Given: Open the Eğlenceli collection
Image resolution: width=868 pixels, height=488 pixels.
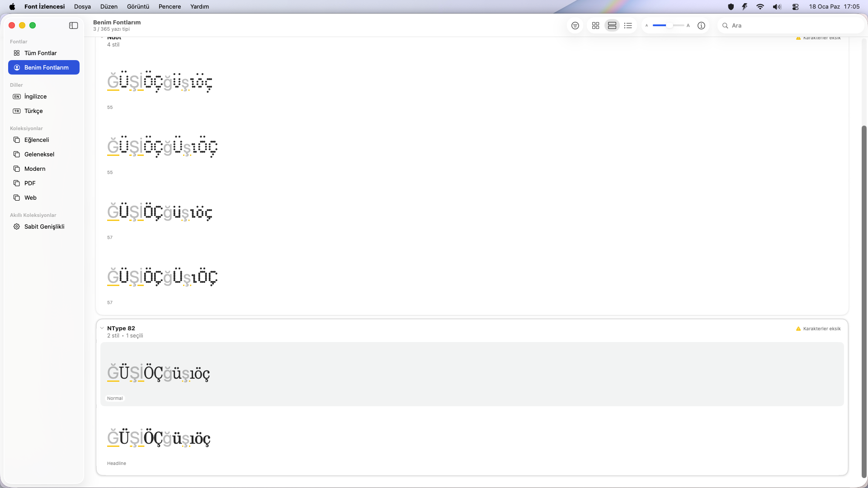Looking at the screenshot, I should click(x=37, y=140).
